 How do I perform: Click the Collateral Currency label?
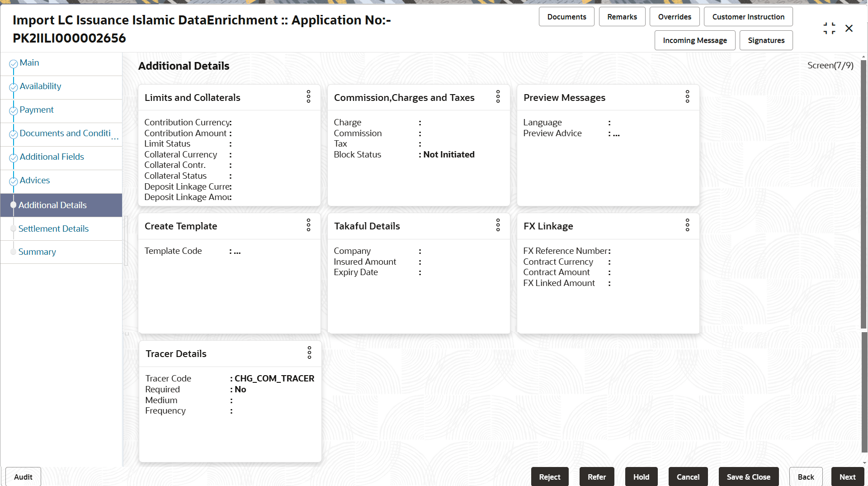tap(181, 155)
